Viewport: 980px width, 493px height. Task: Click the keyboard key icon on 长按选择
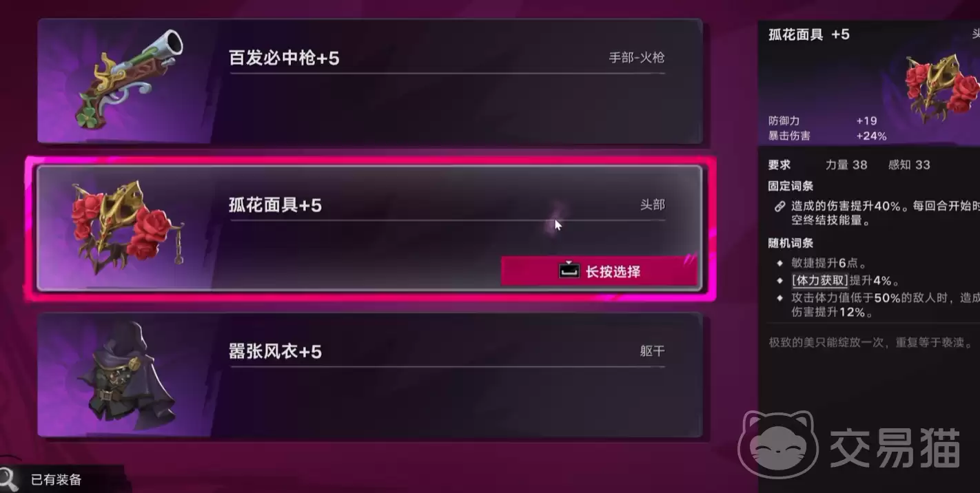coord(568,271)
